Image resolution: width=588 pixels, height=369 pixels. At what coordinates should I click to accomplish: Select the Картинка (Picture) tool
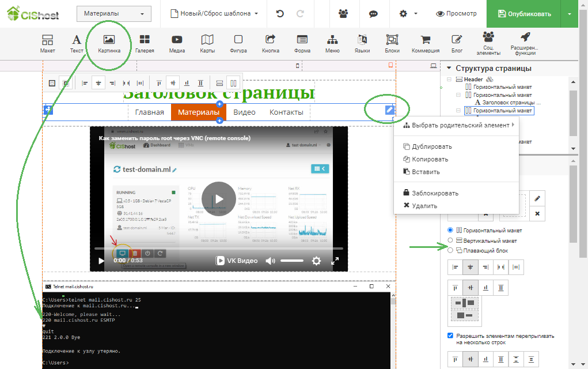(x=109, y=43)
